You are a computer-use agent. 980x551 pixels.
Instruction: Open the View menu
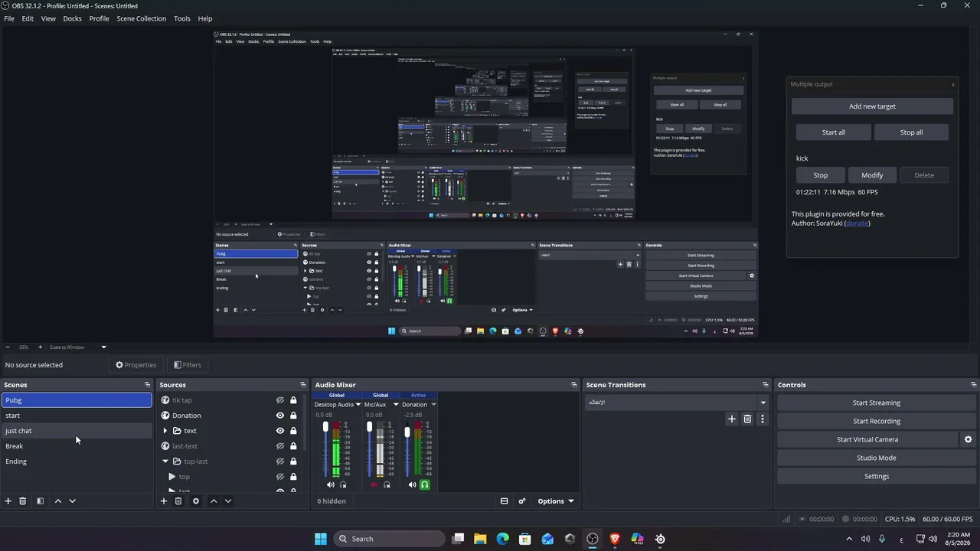[48, 18]
